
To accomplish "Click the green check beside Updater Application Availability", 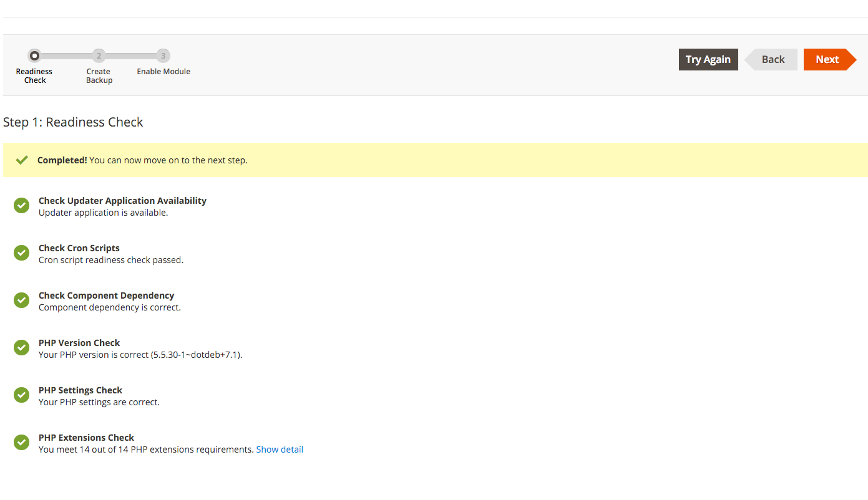I will pos(21,206).
